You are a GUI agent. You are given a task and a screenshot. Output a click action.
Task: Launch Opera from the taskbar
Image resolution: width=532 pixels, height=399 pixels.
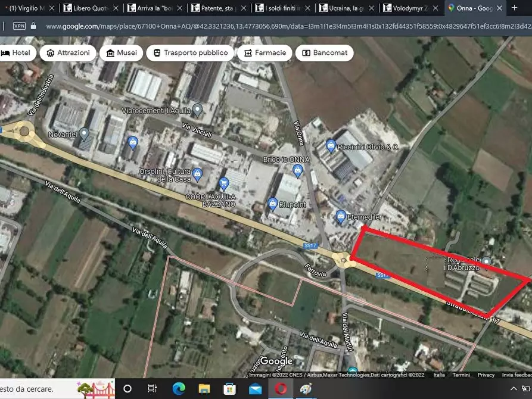coord(281,390)
